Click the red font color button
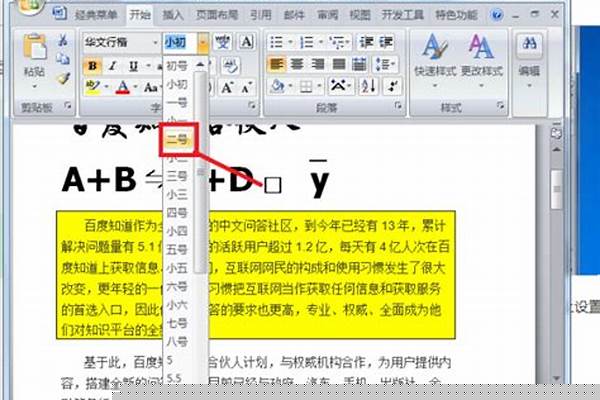This screenshot has width=600, height=400. (x=122, y=88)
